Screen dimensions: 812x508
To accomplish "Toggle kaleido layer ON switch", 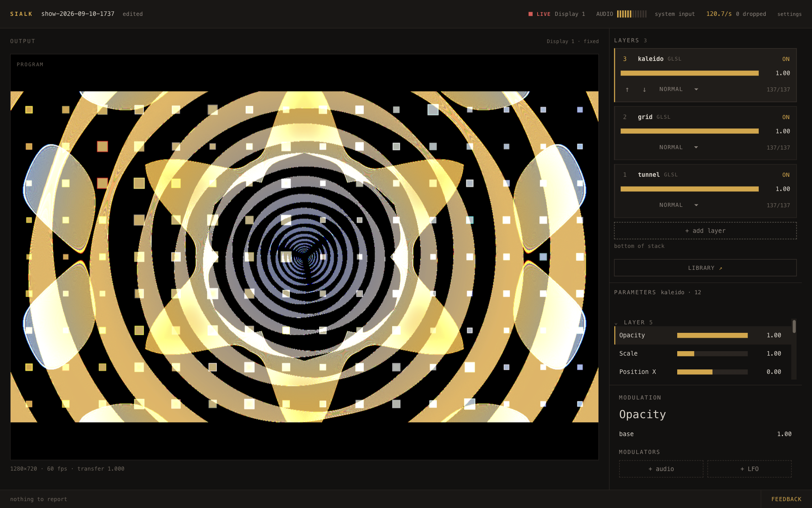I will 786,59.
